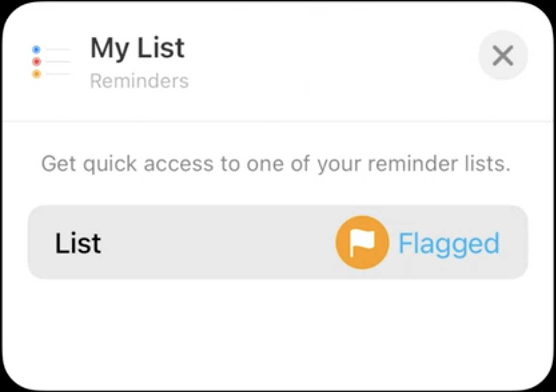Select the blue dot in Reminders icon
The height and width of the screenshot is (392, 556).
[x=36, y=49]
